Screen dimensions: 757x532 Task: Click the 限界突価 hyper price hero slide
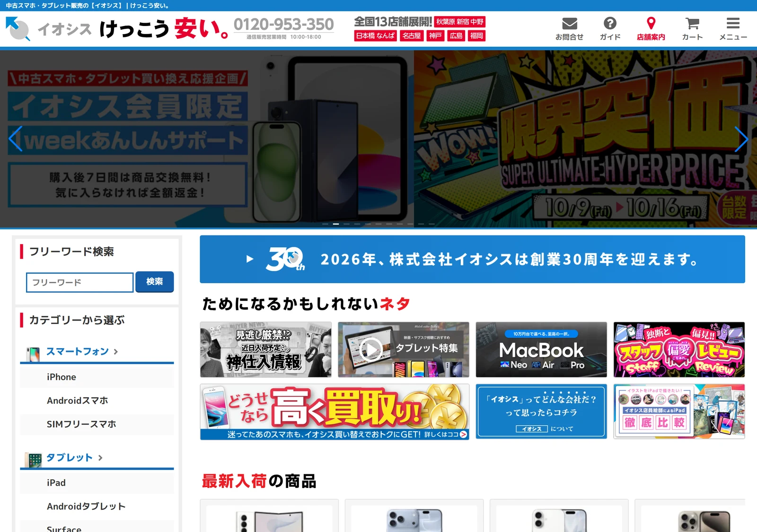coord(585,139)
